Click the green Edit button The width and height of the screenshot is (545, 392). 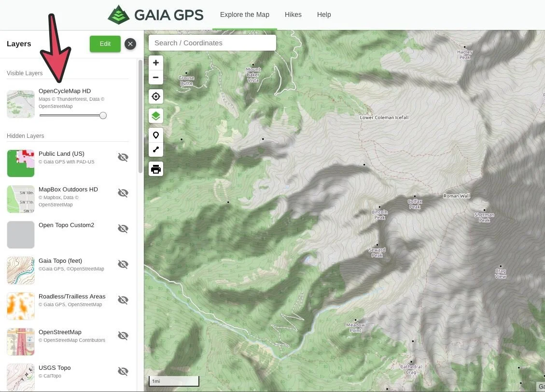coord(105,44)
